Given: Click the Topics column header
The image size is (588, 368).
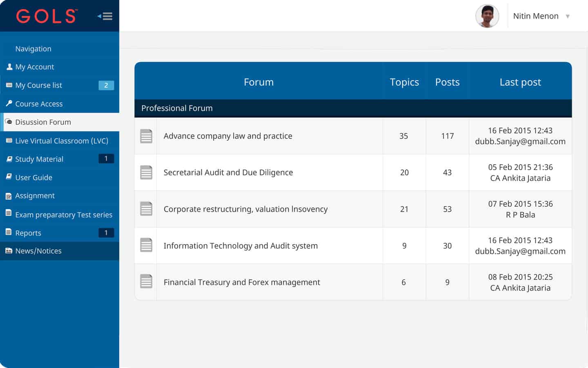Looking at the screenshot, I should click(404, 82).
